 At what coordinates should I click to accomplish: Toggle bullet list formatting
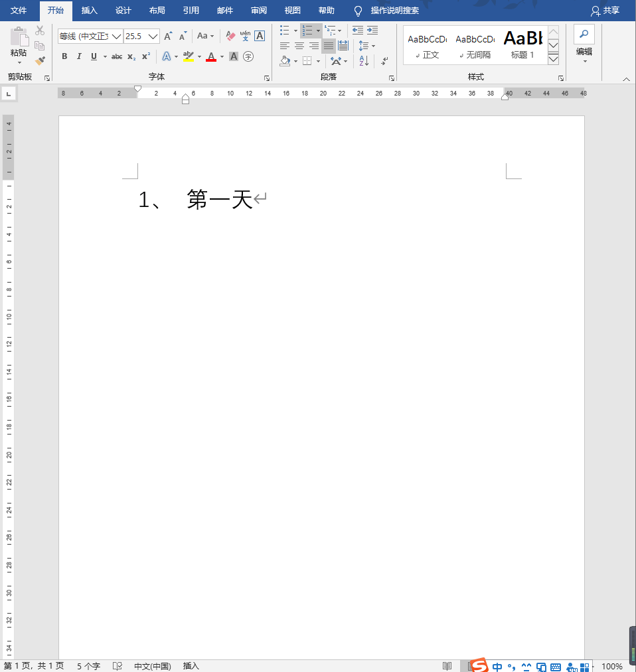pos(285,30)
